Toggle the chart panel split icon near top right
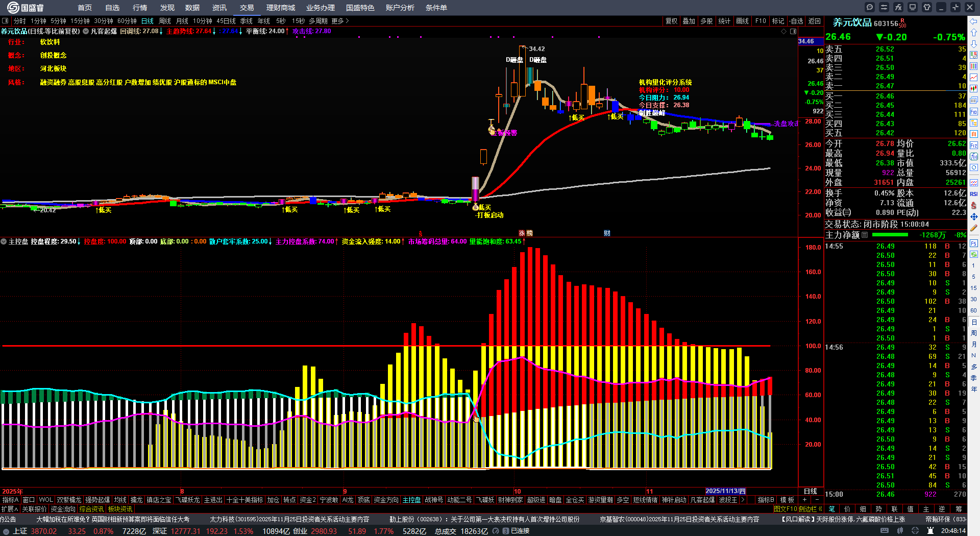980x536 pixels. (x=793, y=31)
